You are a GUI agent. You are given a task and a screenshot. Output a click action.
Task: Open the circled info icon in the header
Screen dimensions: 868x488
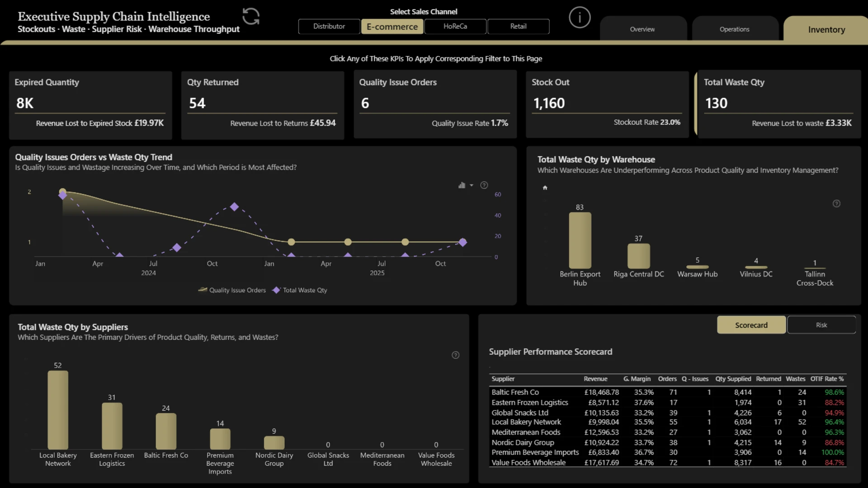pos(580,18)
